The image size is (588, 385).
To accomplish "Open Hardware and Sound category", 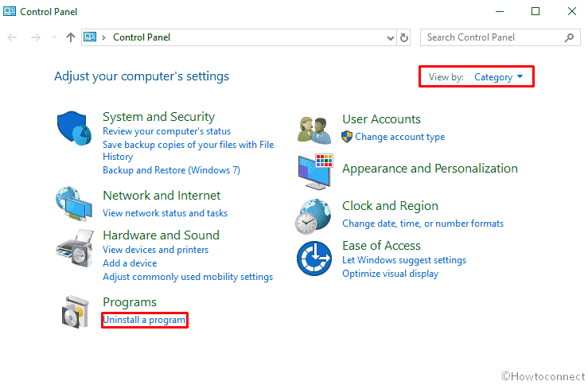I will [162, 235].
